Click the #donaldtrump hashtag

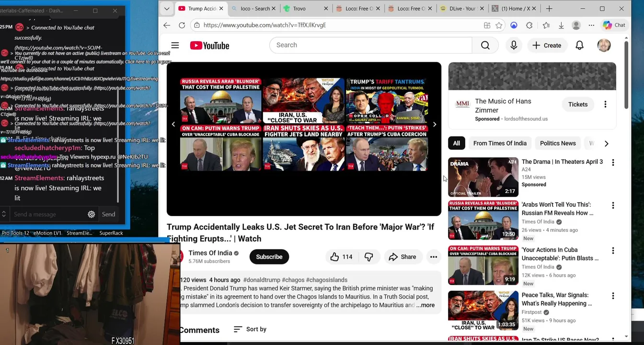pyautogui.click(x=262, y=280)
